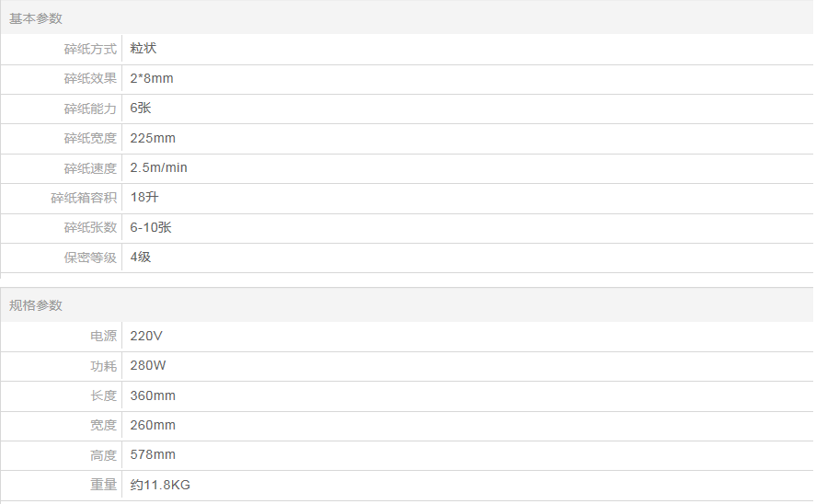Image resolution: width=816 pixels, height=504 pixels.
Task: Click the 260mm width value
Action: click(153, 425)
